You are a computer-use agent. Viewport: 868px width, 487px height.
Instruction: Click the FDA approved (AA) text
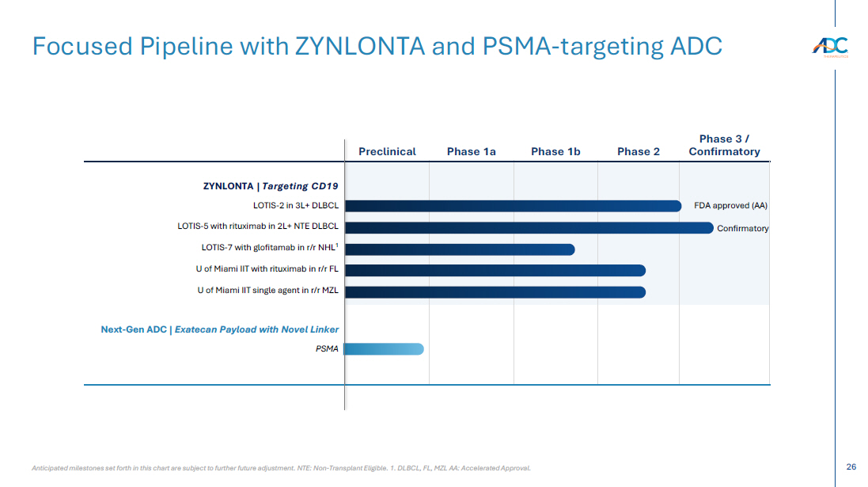tap(730, 206)
